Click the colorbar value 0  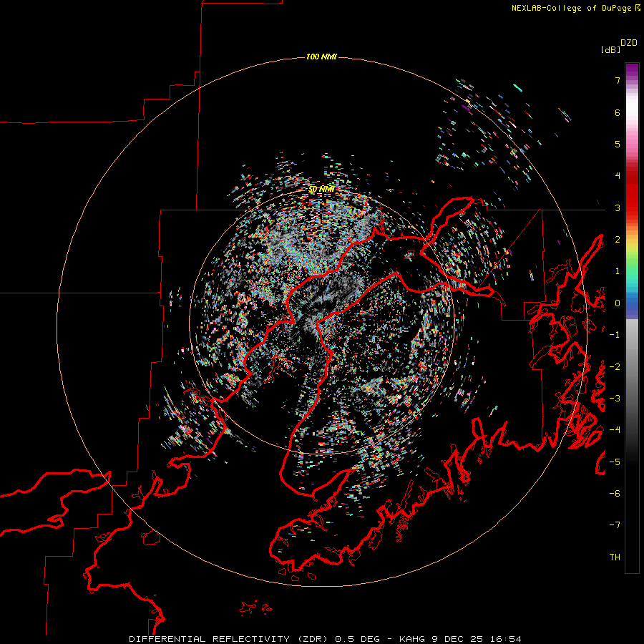coord(618,303)
